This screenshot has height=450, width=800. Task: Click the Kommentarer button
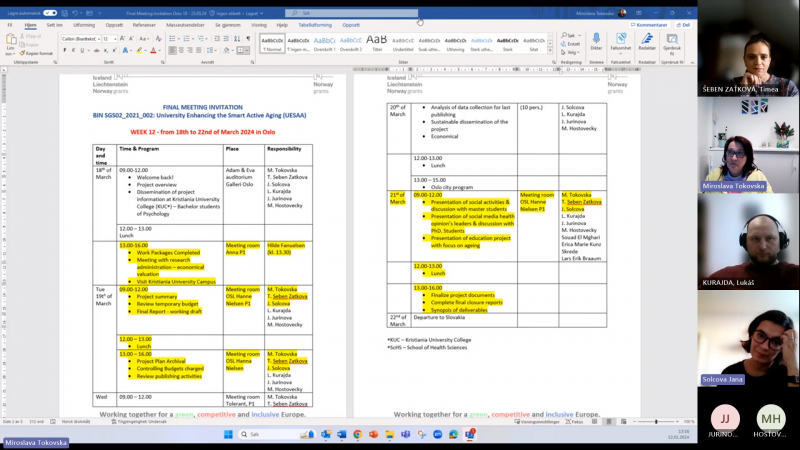click(x=649, y=24)
